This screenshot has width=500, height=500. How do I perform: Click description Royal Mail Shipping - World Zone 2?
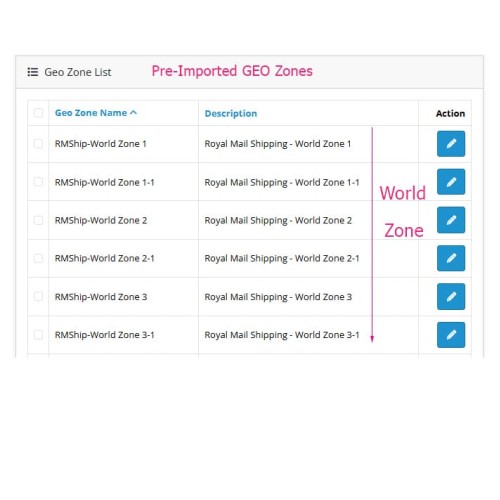pyautogui.click(x=278, y=221)
